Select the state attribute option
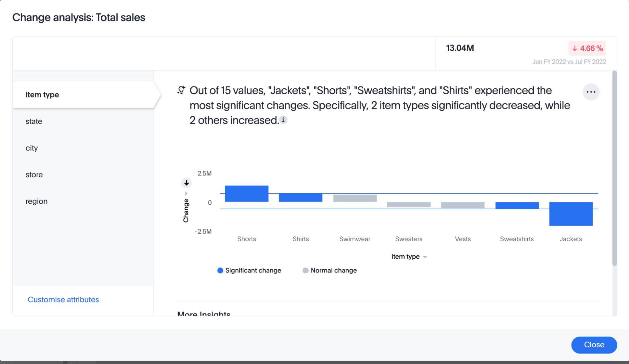 (x=33, y=121)
